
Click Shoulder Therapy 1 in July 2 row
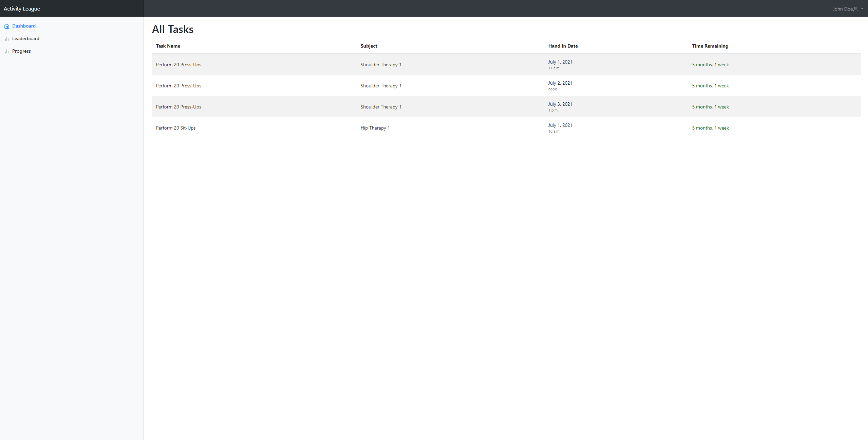tap(381, 86)
